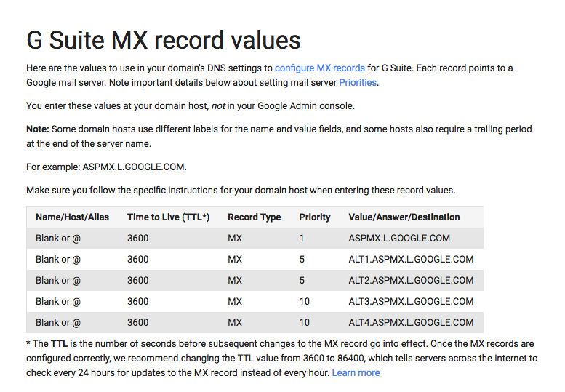Select the 'Name/Host/Alias' column header
The image size is (565, 392).
[x=72, y=217]
